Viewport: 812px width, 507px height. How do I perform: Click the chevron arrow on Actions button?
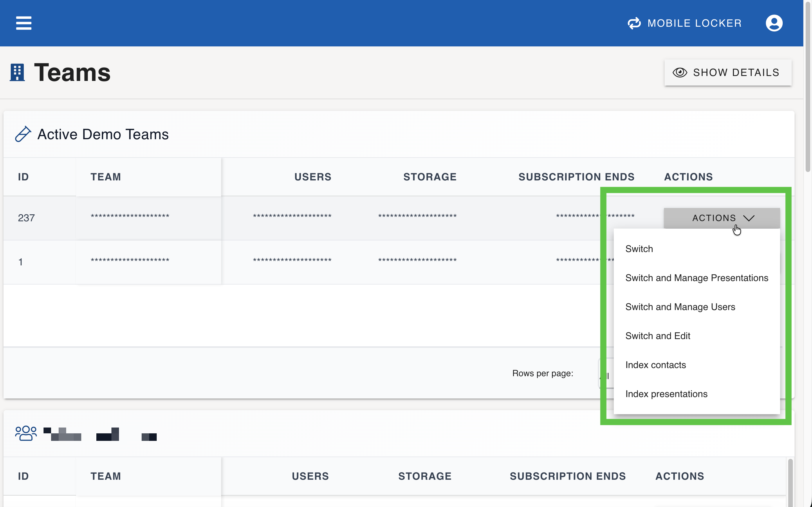(x=749, y=218)
